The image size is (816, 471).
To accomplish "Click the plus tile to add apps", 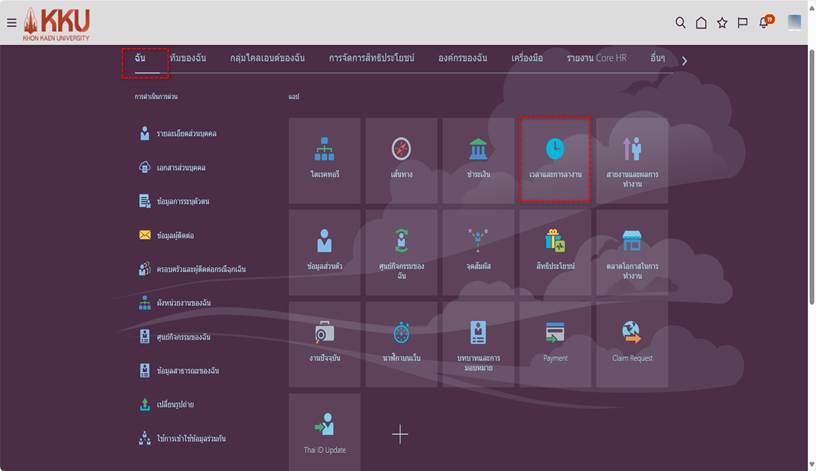I will (x=400, y=433).
